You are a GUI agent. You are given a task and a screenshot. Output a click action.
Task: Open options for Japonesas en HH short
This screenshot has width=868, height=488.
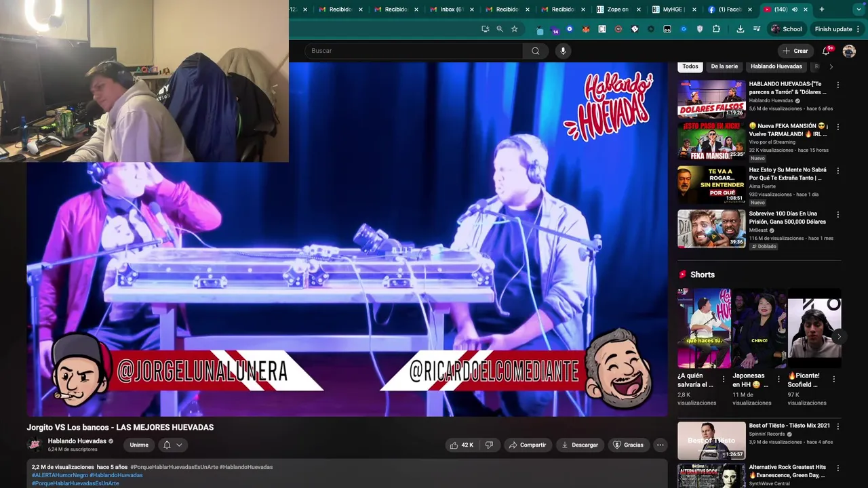point(778,380)
